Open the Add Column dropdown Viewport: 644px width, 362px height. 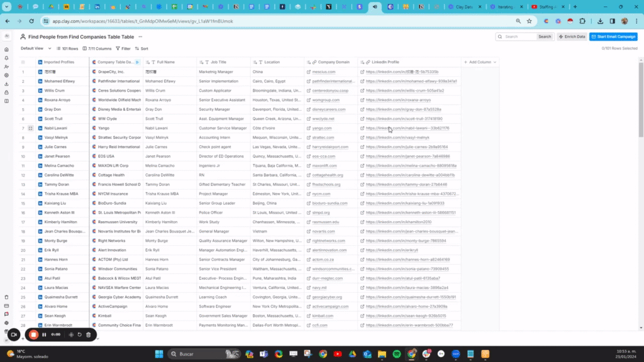click(x=480, y=62)
